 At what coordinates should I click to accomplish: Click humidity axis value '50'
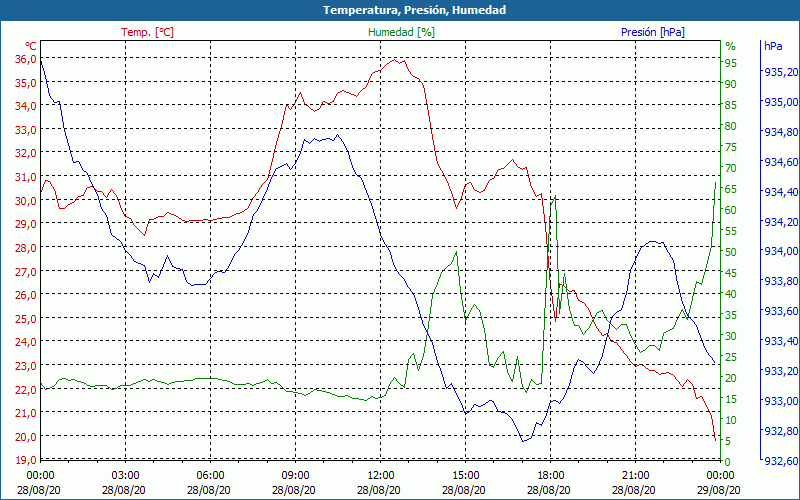[731, 252]
